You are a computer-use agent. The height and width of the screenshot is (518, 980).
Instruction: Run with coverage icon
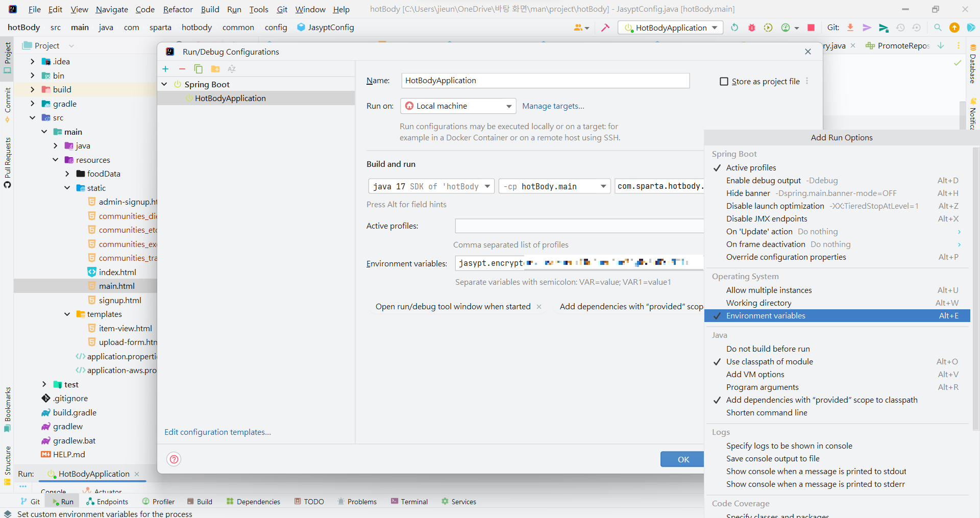coord(768,28)
